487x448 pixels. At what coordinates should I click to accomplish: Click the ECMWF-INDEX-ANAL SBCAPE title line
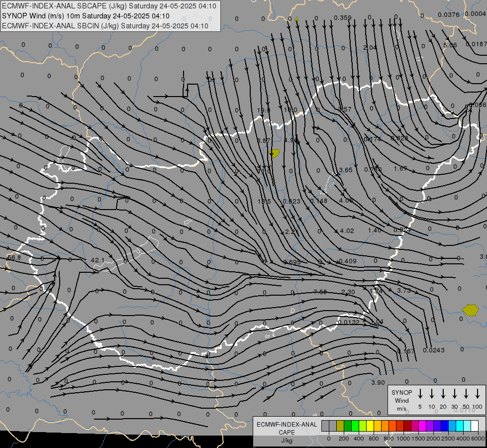(109, 6)
